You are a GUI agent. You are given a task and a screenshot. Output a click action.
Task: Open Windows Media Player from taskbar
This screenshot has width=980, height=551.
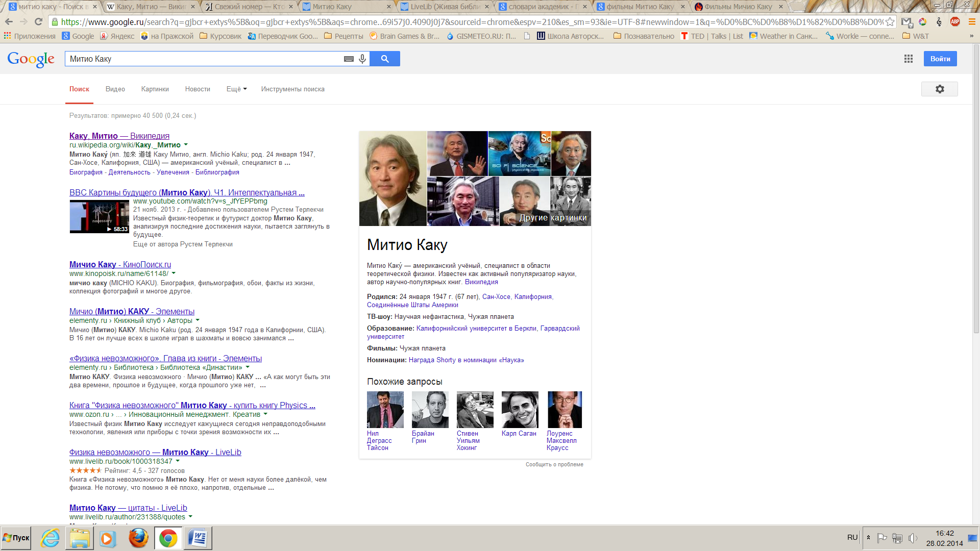(108, 538)
